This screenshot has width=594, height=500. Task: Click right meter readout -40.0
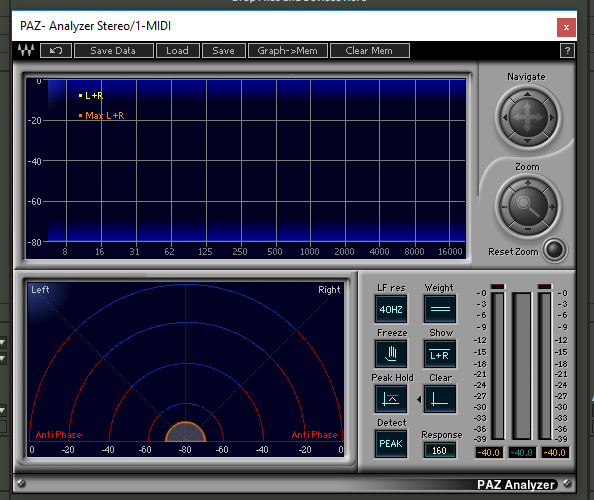[x=555, y=452]
